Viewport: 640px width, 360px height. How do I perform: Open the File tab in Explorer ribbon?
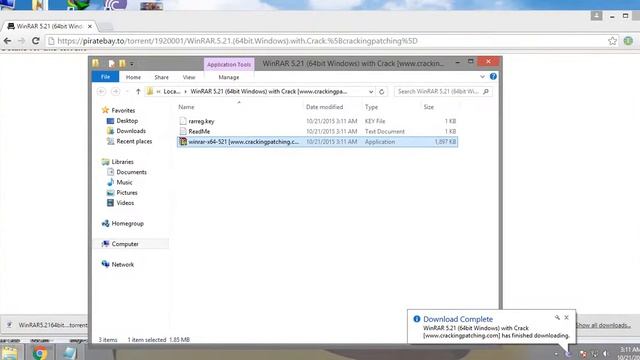105,77
